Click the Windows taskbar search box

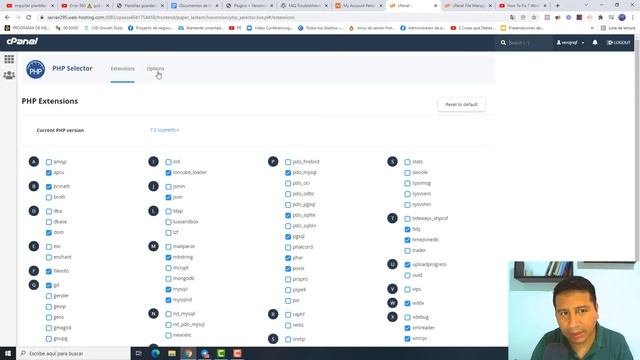pyautogui.click(x=73, y=353)
